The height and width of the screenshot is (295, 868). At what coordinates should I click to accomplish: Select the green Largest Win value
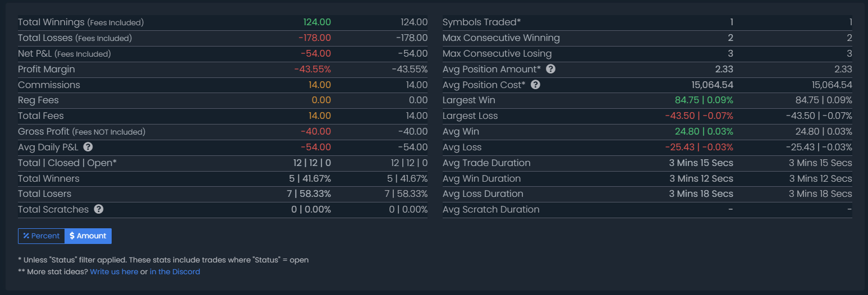pos(704,100)
